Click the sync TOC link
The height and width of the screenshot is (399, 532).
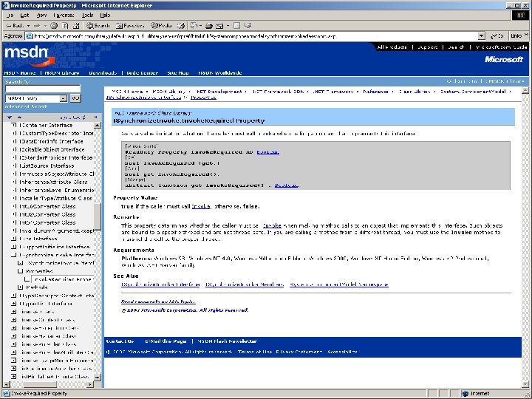(x=72, y=117)
